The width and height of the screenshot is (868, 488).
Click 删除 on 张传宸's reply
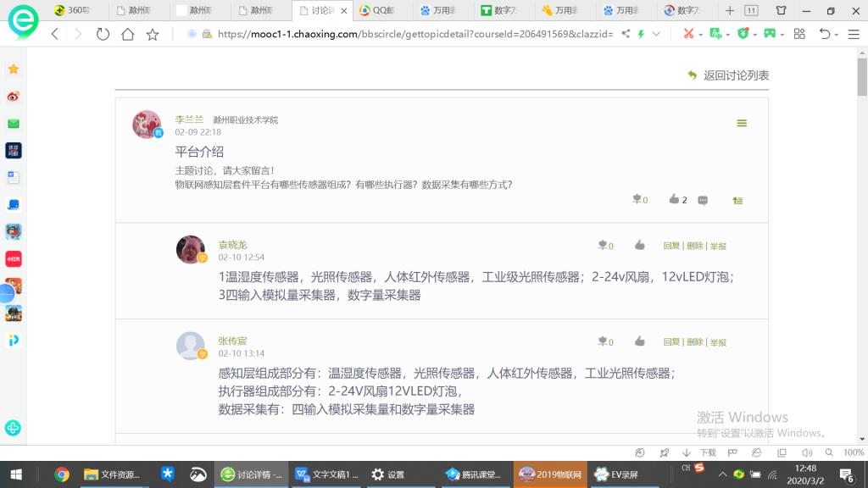pyautogui.click(x=694, y=342)
